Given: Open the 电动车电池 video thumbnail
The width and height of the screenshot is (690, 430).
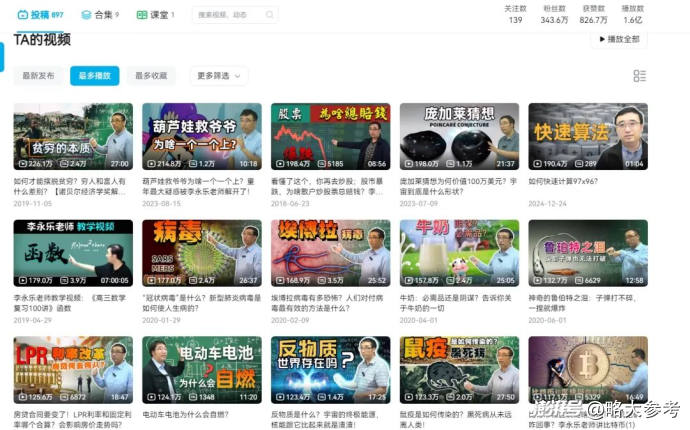Looking at the screenshot, I should tap(201, 369).
